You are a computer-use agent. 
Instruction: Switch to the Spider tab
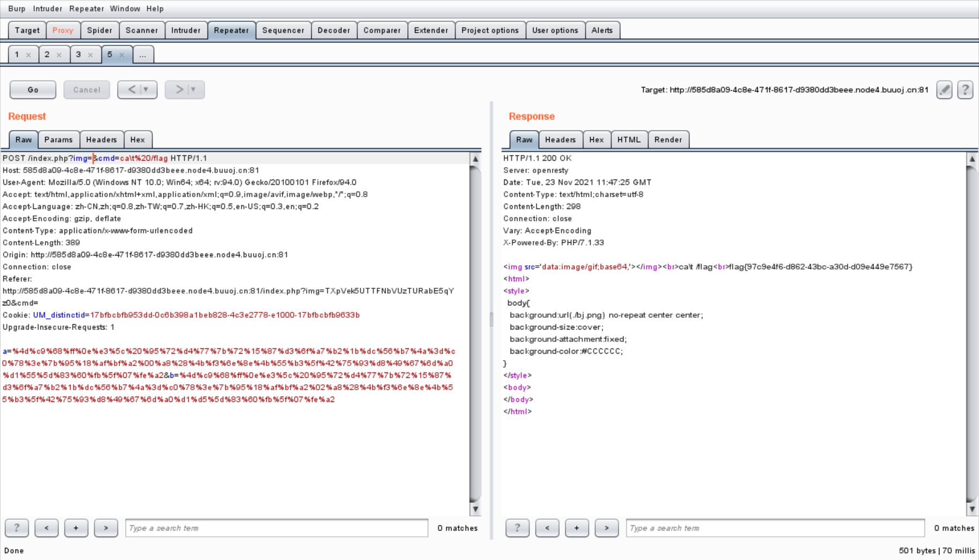pos(100,30)
